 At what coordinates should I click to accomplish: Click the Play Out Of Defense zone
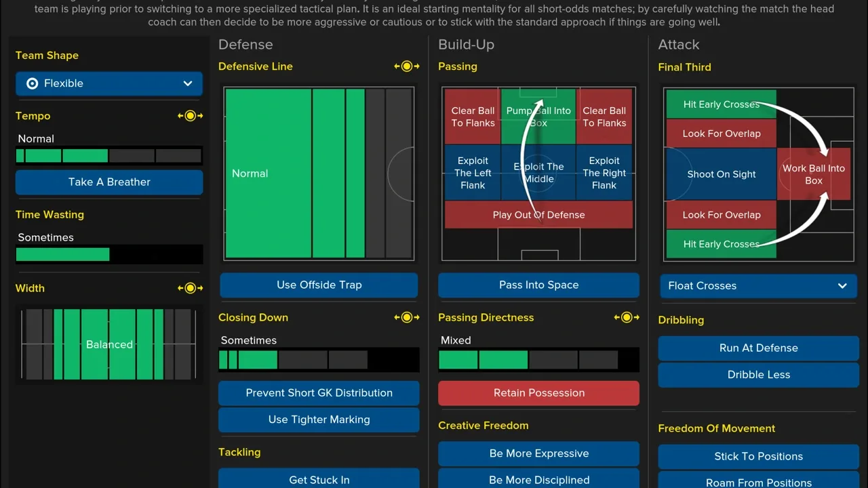[538, 215]
